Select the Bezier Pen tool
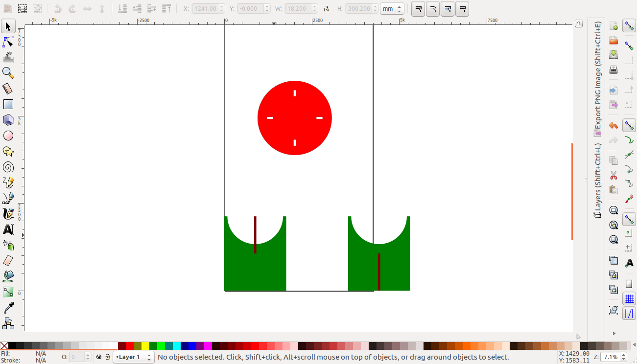The height and width of the screenshot is (364, 637). click(x=8, y=198)
